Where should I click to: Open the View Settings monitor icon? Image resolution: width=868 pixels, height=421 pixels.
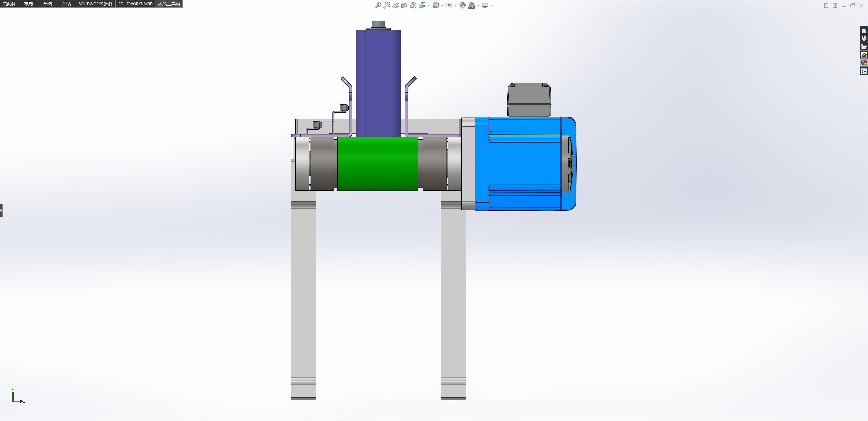(x=485, y=5)
